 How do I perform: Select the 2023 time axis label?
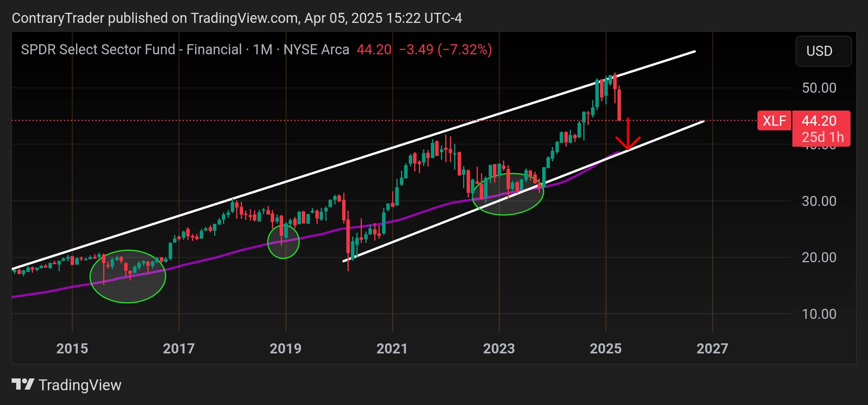[499, 348]
